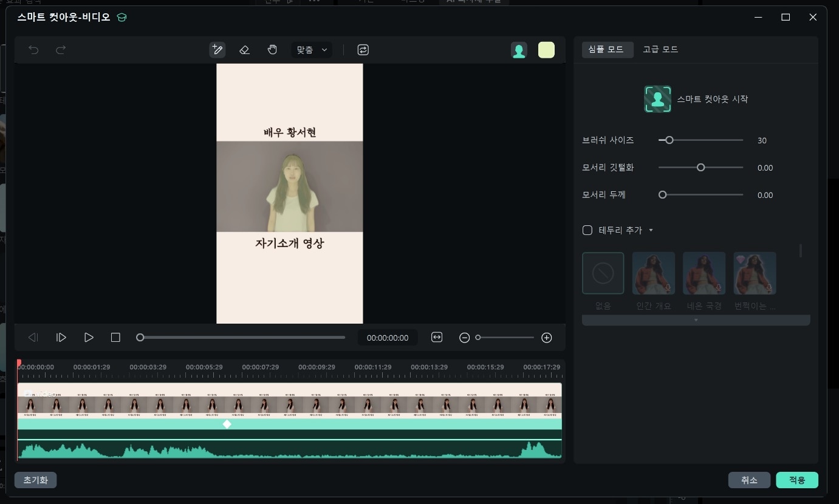Click the fit-to-window icon beside the timecode
This screenshot has height=504, width=839.
[437, 337]
